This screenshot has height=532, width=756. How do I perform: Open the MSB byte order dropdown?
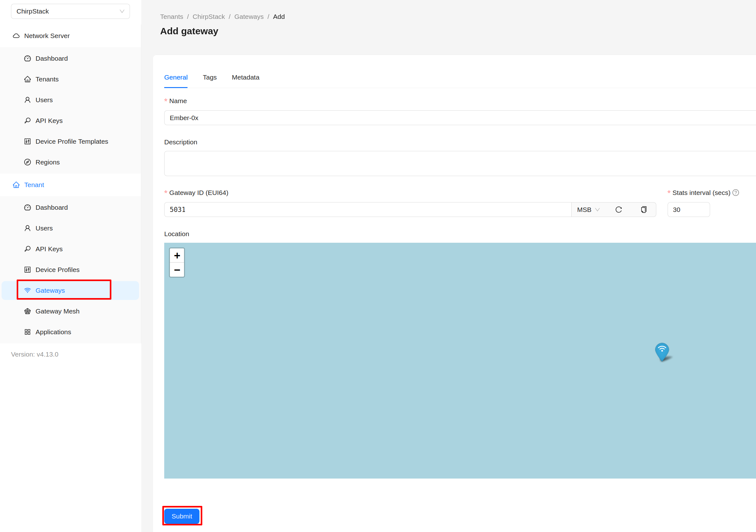point(588,210)
